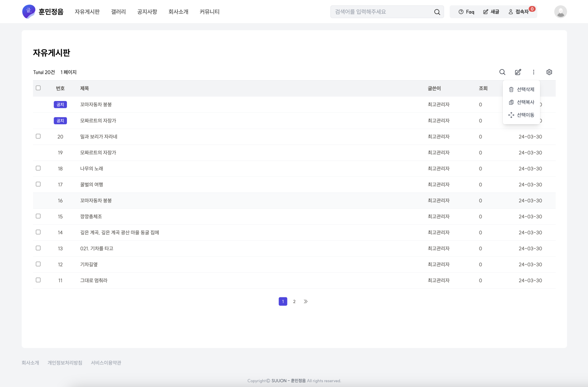588x387 pixels.
Task: Open Faq help link
Action: 466,12
